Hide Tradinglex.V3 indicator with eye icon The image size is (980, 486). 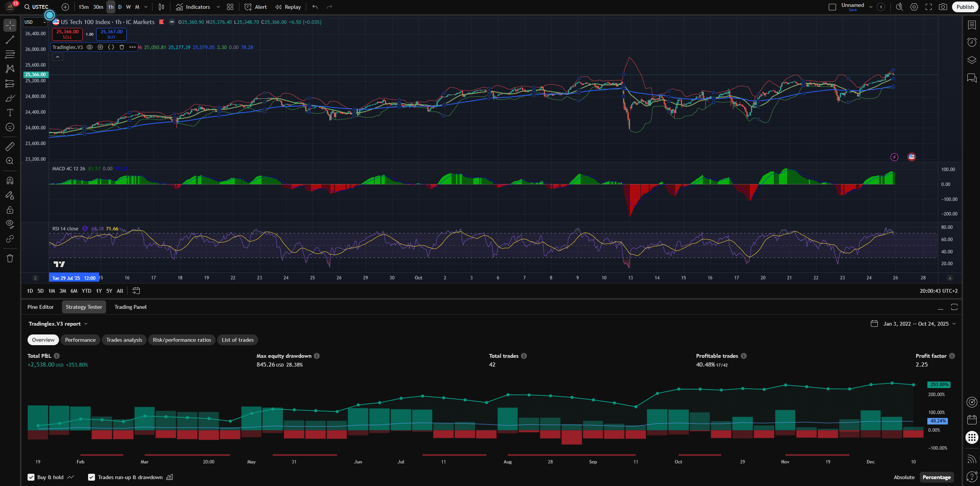(x=90, y=47)
